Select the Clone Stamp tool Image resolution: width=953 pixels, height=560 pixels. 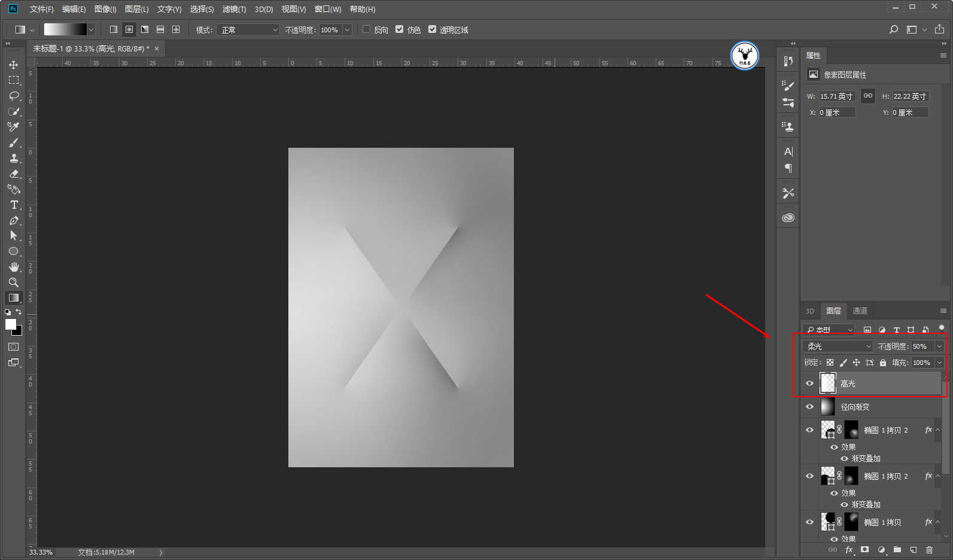tap(13, 158)
